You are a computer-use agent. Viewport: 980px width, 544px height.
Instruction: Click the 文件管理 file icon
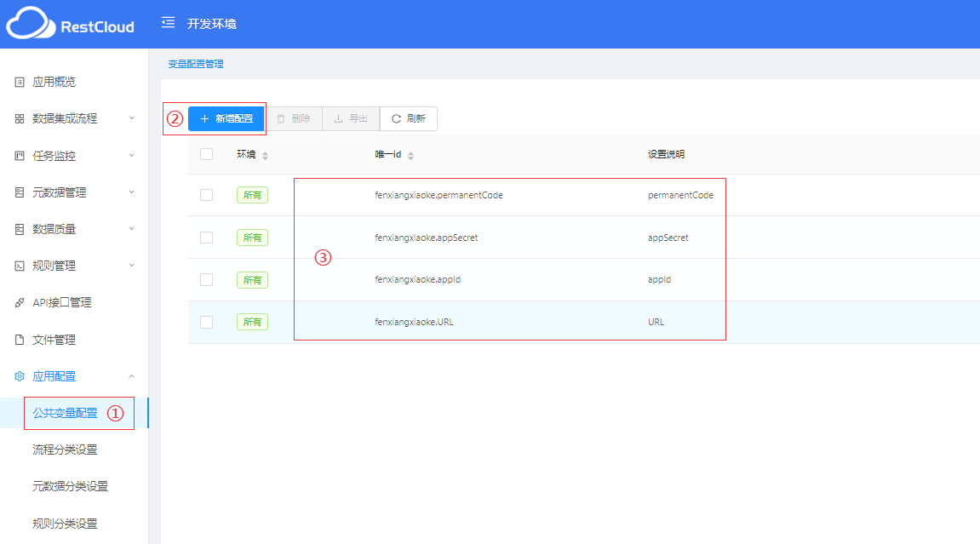point(20,340)
